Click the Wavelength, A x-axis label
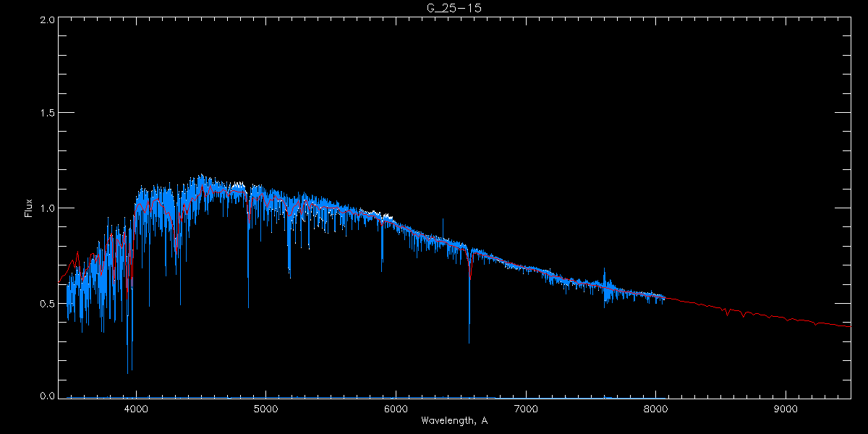The height and width of the screenshot is (434, 868). point(454,421)
